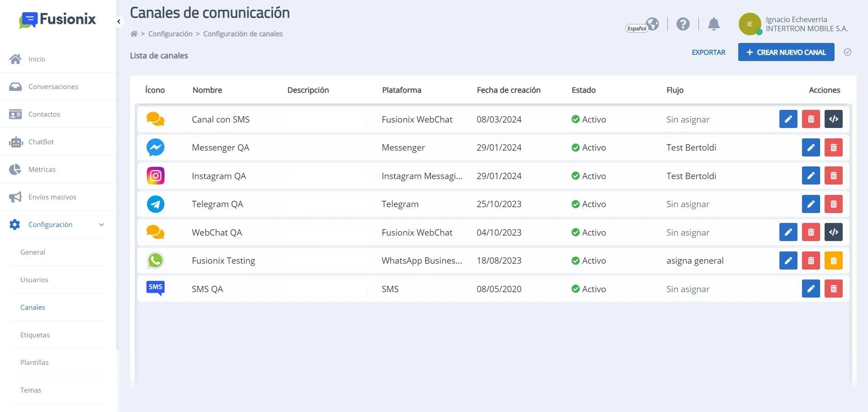Viewport: 868px width, 412px height.
Task: Click asigna general flow text
Action: coord(695,260)
